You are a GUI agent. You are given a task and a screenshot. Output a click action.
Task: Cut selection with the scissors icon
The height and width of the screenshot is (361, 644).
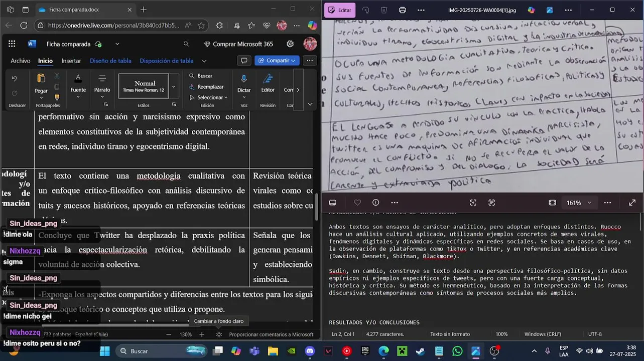click(57, 76)
